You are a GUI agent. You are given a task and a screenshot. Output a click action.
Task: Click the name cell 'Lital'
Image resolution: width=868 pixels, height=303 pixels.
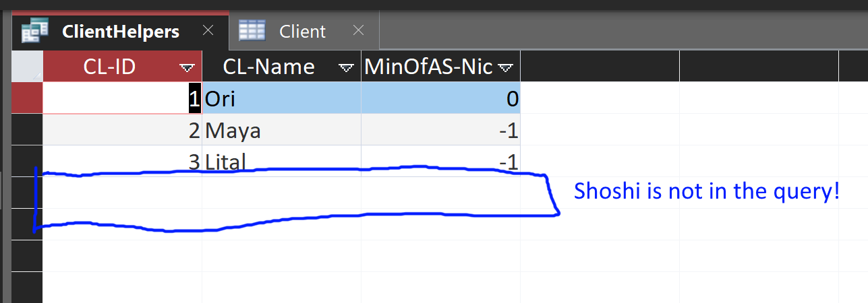[x=281, y=162]
